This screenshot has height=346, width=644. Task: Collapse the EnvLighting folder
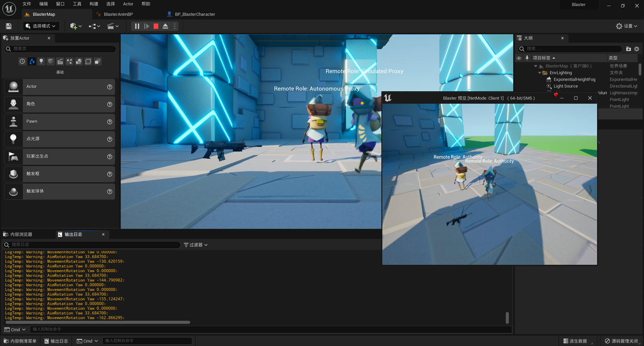coord(540,73)
